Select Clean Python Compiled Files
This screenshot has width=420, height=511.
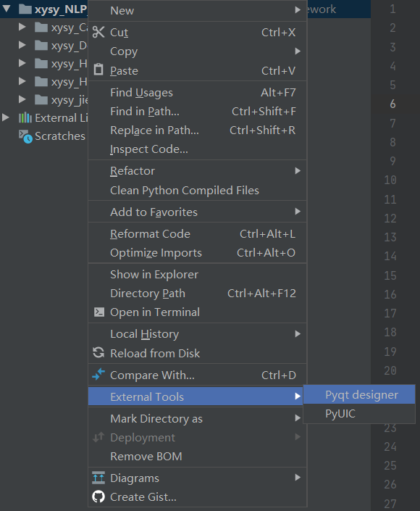[197, 191]
